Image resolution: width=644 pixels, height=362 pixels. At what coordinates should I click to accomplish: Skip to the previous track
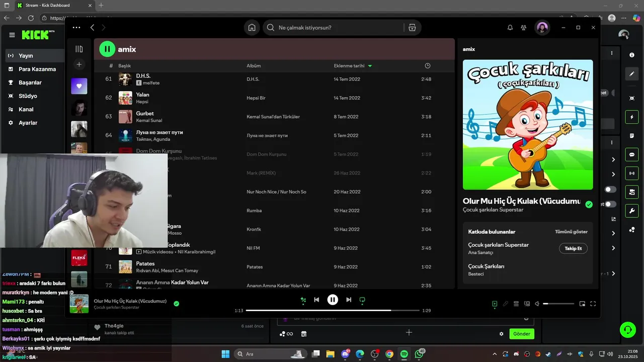click(x=316, y=300)
